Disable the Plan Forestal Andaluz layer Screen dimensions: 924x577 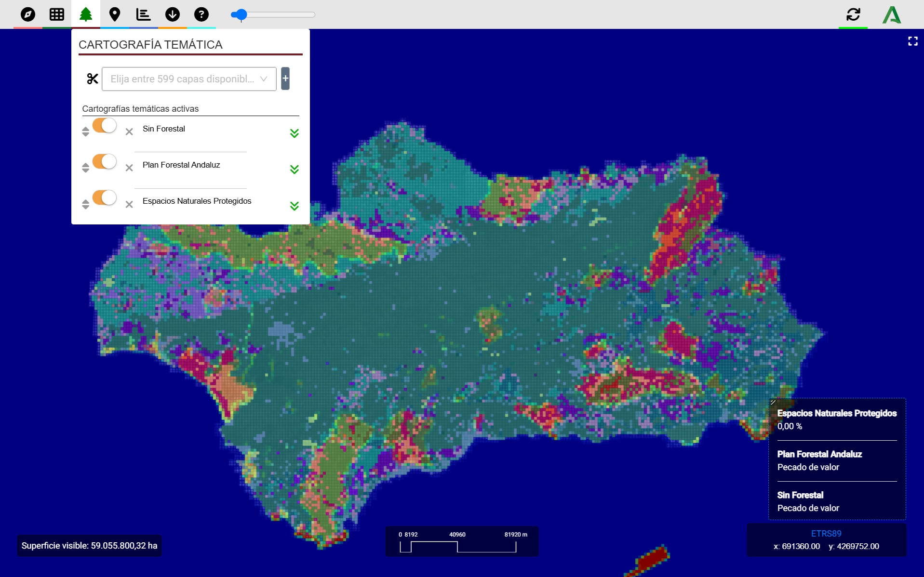click(x=105, y=162)
